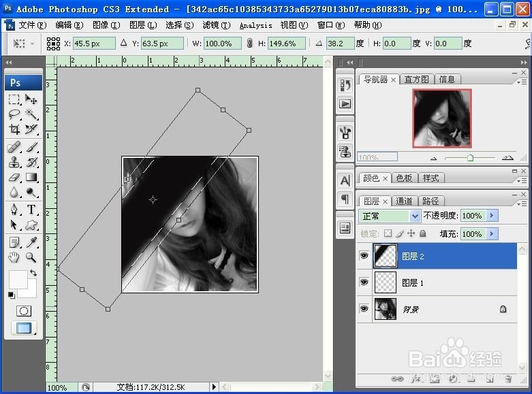Pick the History Brush tool
Viewport: 532px width, 394px height.
(31, 163)
